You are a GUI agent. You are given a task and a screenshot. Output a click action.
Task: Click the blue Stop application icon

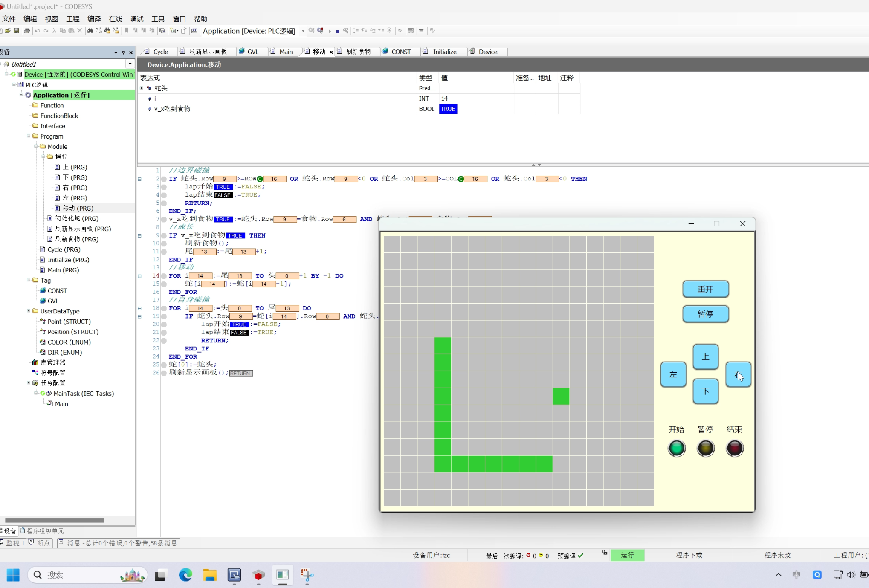click(337, 31)
